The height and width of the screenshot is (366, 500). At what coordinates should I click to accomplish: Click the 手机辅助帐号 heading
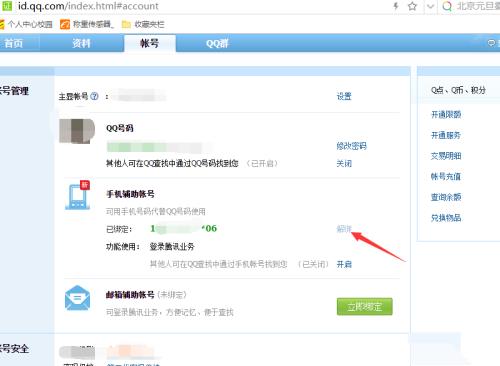(x=130, y=194)
